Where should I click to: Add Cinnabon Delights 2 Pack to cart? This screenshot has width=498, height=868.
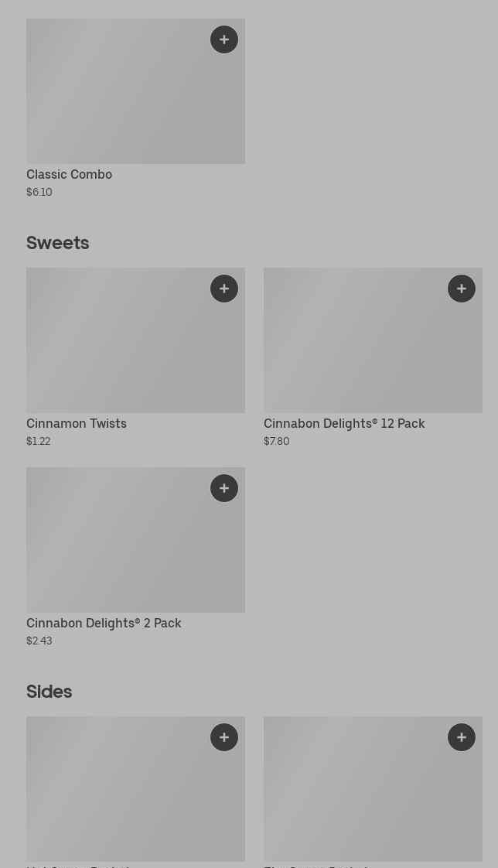224,488
